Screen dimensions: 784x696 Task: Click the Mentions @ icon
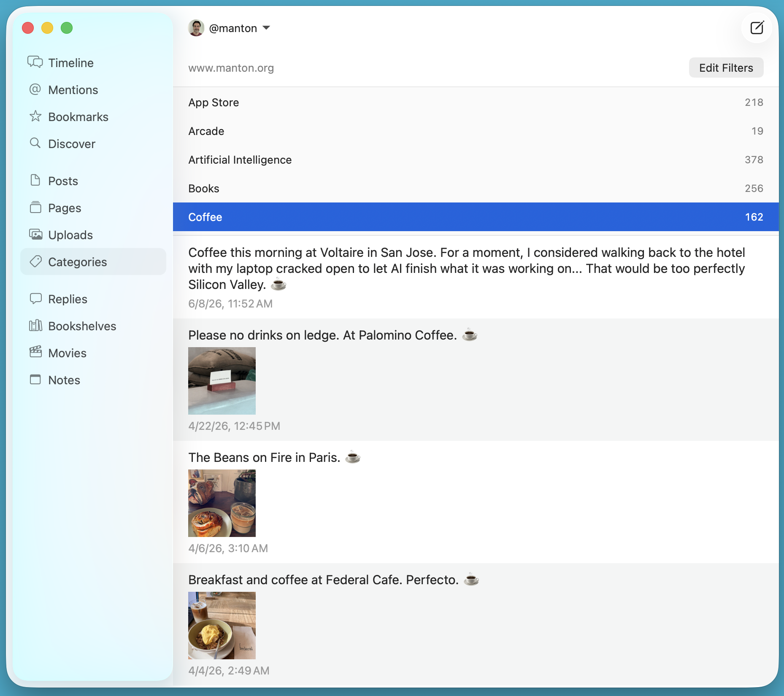(35, 89)
